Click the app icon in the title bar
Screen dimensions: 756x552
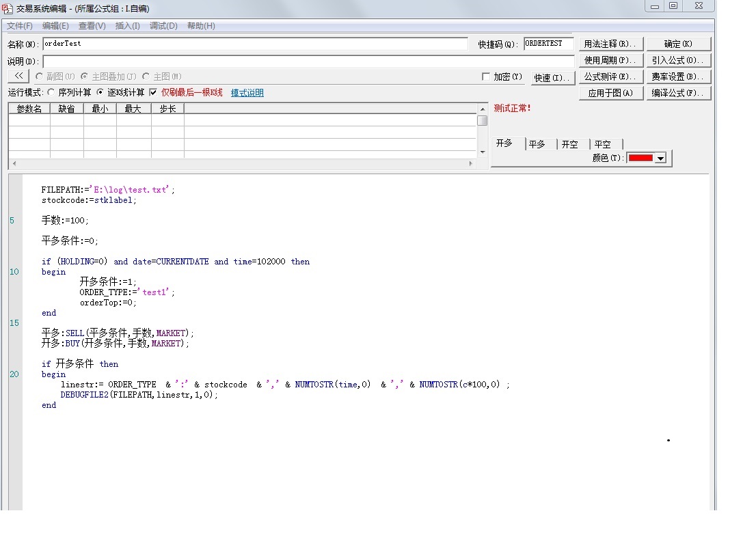[x=8, y=8]
